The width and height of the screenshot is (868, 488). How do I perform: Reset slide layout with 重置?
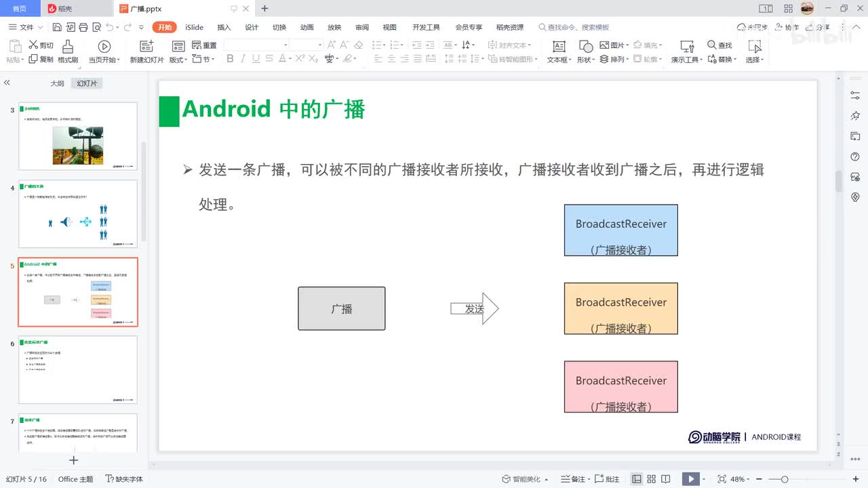[204, 45]
